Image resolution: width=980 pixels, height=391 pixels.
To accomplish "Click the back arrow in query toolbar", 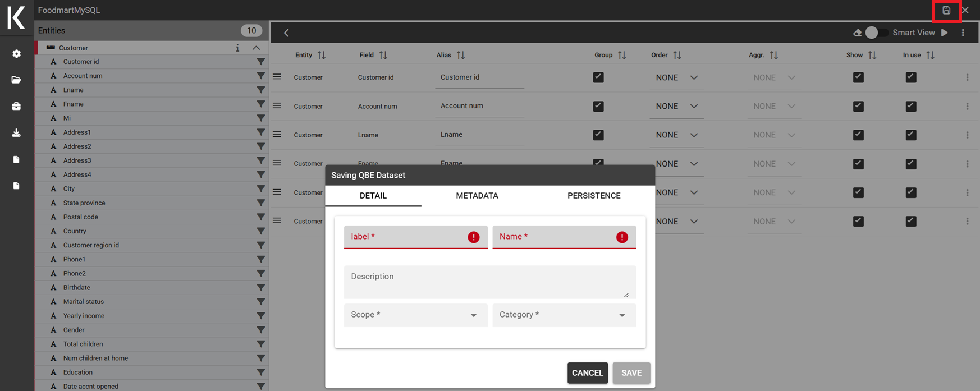I will [286, 33].
